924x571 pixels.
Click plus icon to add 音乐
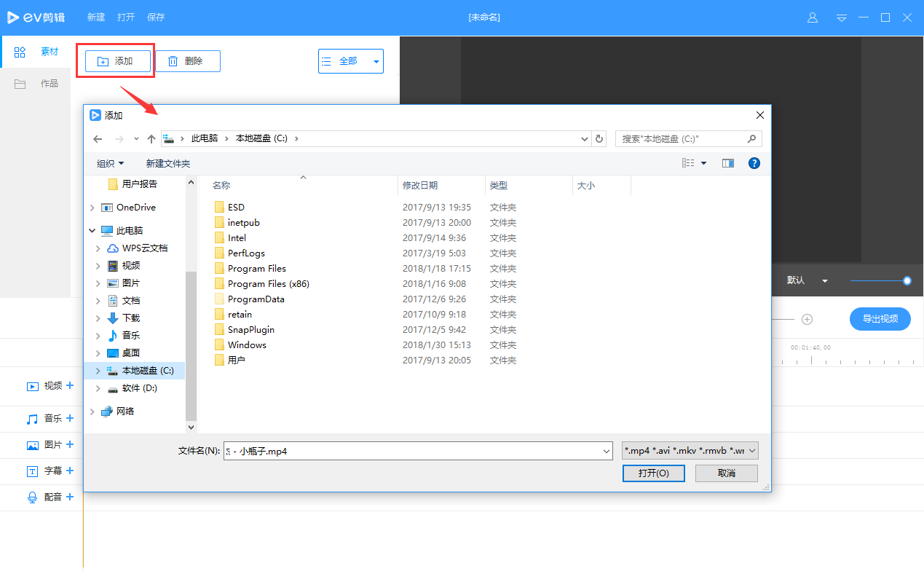(68, 418)
